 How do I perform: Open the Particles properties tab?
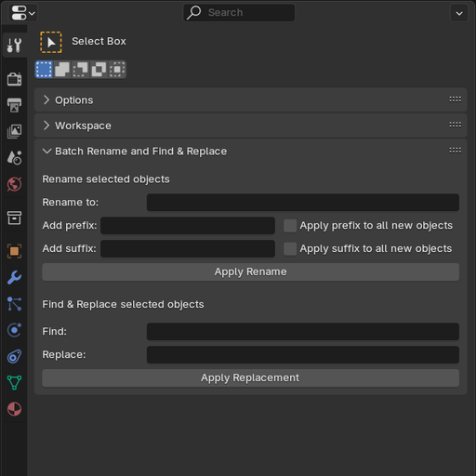[14, 304]
